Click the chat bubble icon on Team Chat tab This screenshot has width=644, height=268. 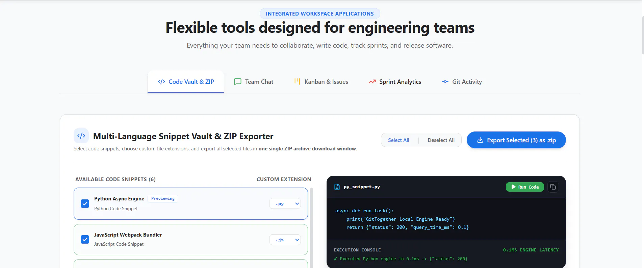click(238, 81)
